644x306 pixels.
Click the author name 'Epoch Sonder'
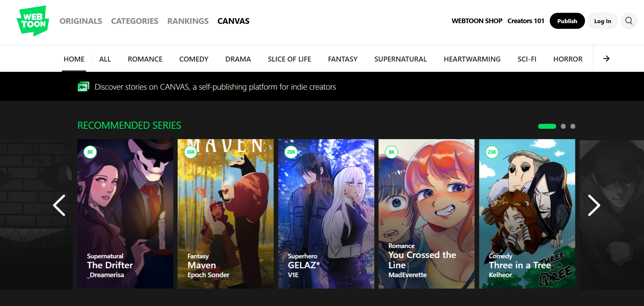[x=208, y=275]
